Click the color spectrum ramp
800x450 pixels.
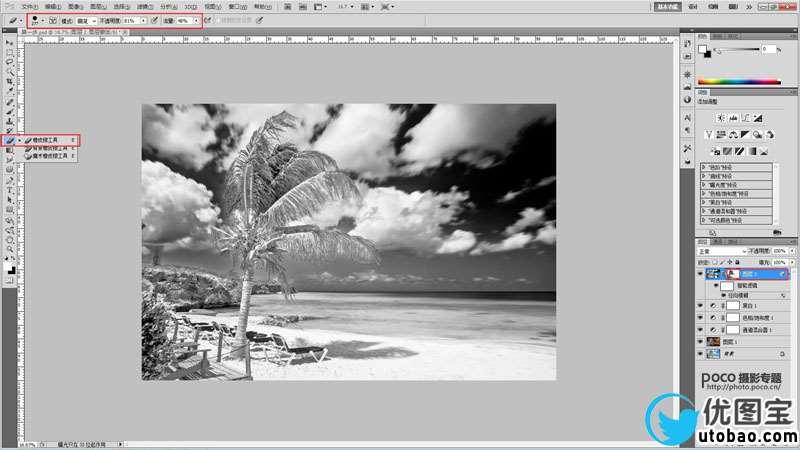(x=738, y=81)
